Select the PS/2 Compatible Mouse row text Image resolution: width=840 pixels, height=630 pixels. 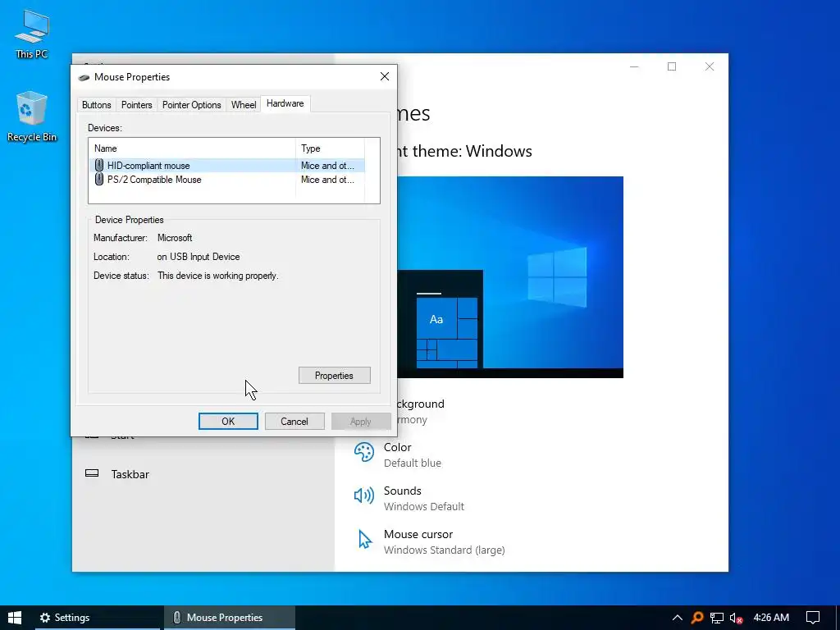(154, 180)
